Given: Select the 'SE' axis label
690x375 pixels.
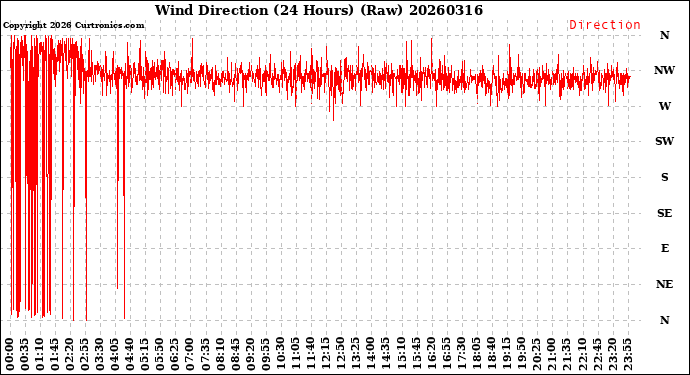Looking at the screenshot, I should pyautogui.click(x=664, y=213).
